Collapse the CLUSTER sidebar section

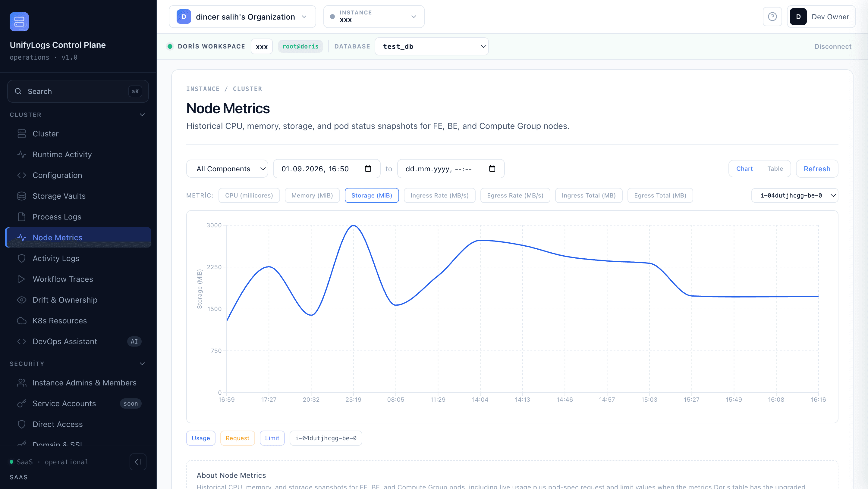click(142, 115)
